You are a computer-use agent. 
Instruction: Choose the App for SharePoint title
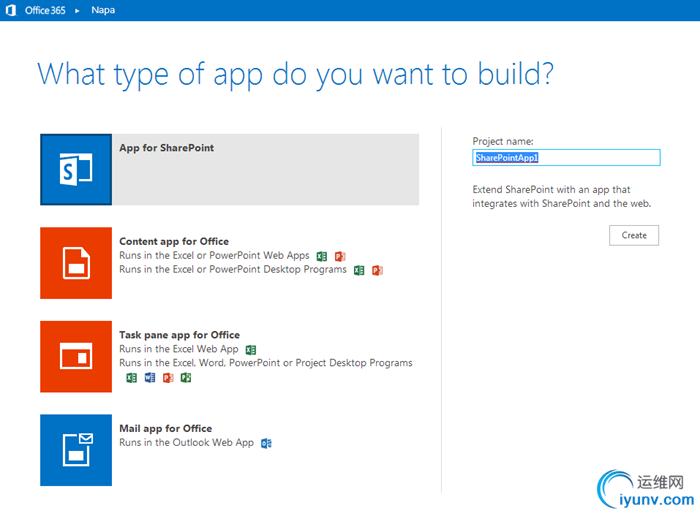click(x=167, y=148)
